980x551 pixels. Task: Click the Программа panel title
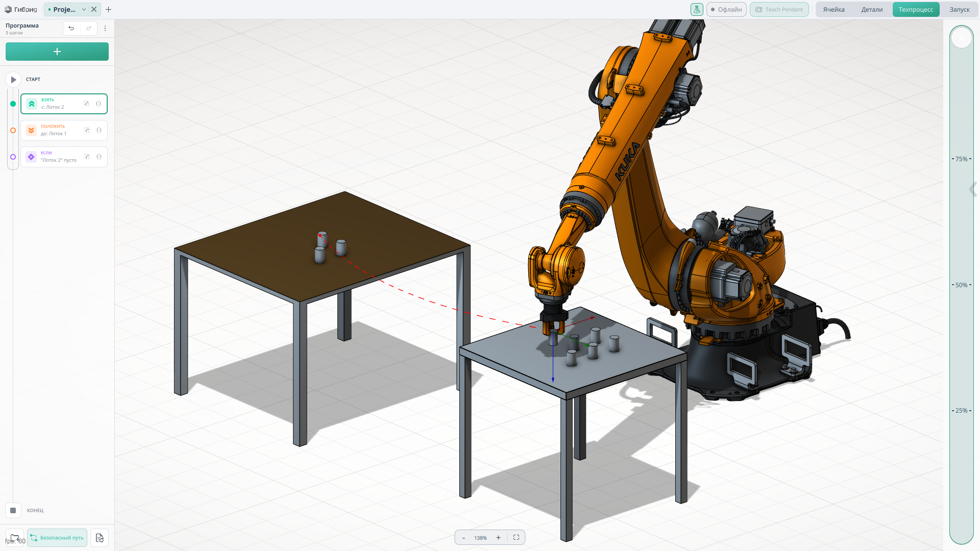[x=22, y=26]
